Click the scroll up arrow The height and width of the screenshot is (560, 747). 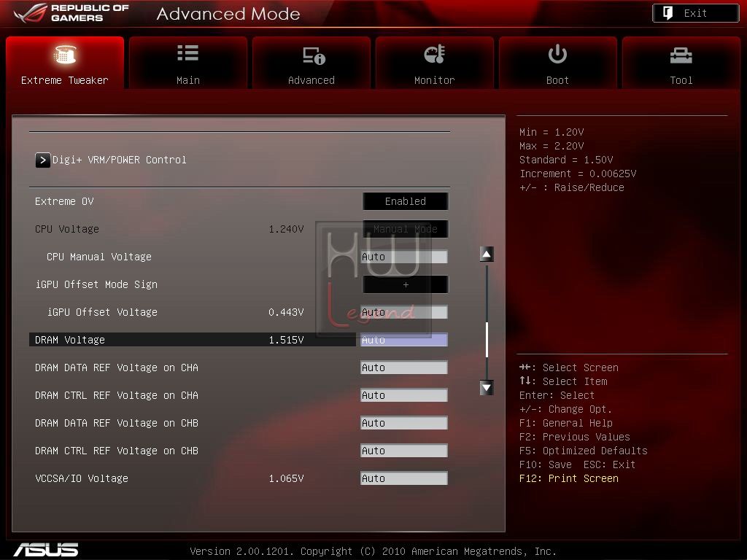pos(487,254)
